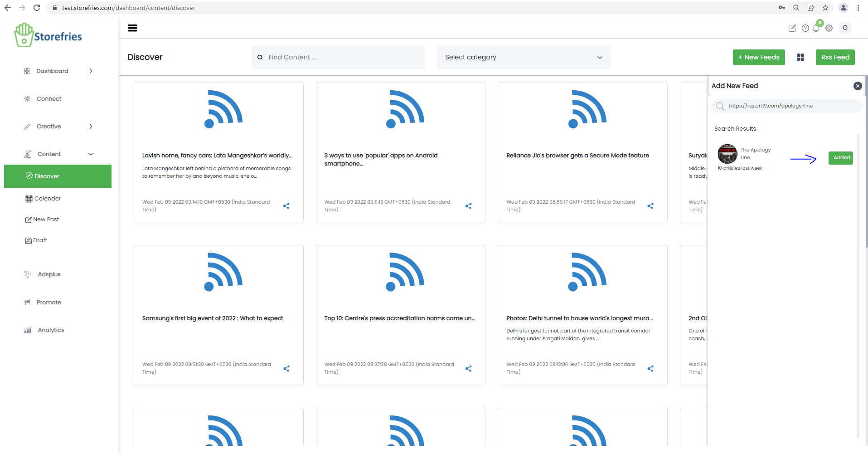Open the help question mark icon
The width and height of the screenshot is (868, 454).
pyautogui.click(x=805, y=28)
